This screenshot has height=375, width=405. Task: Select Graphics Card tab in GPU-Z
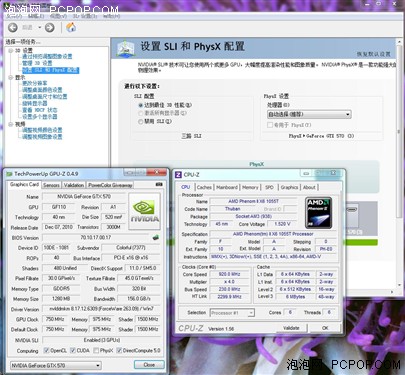(x=24, y=185)
